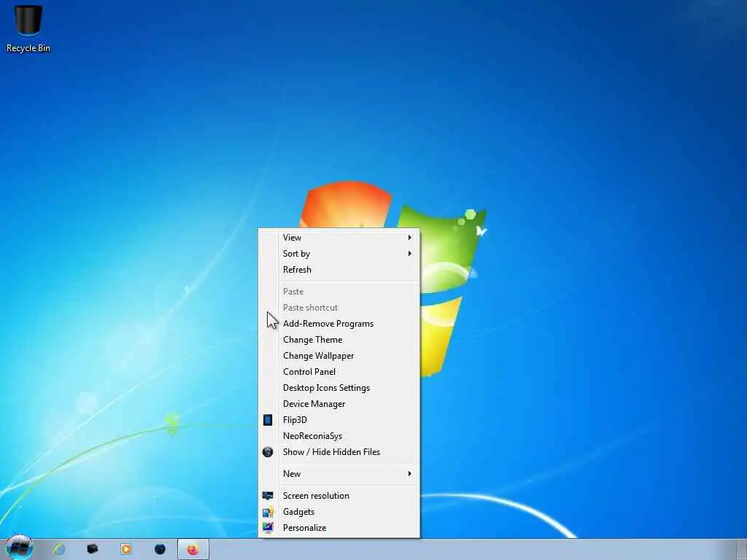Open Gadgets text entry

pos(298,512)
